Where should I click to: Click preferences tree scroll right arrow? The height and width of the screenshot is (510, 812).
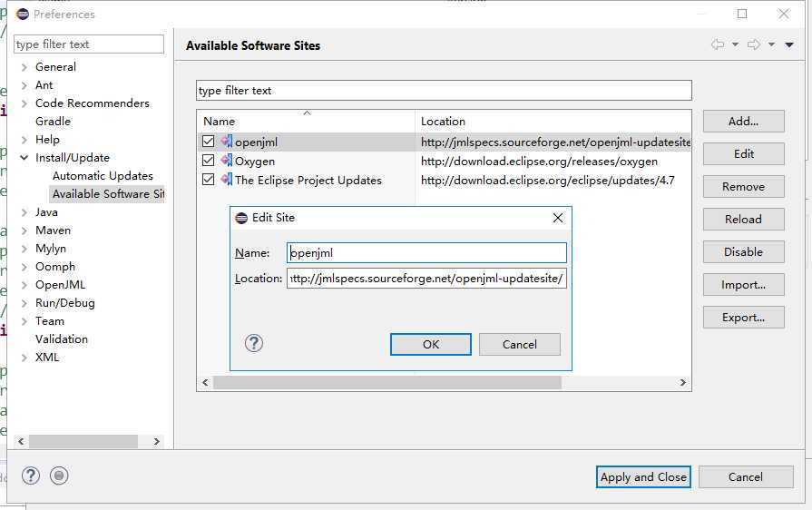[x=156, y=441]
